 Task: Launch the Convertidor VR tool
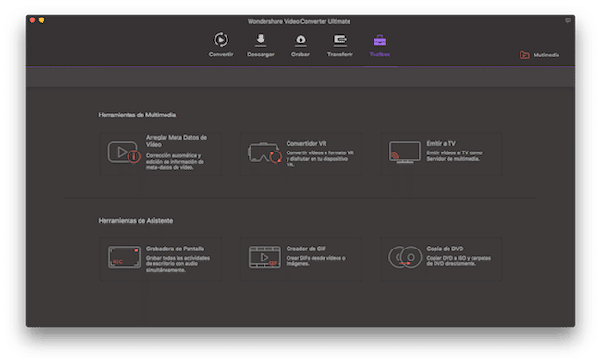coord(300,154)
